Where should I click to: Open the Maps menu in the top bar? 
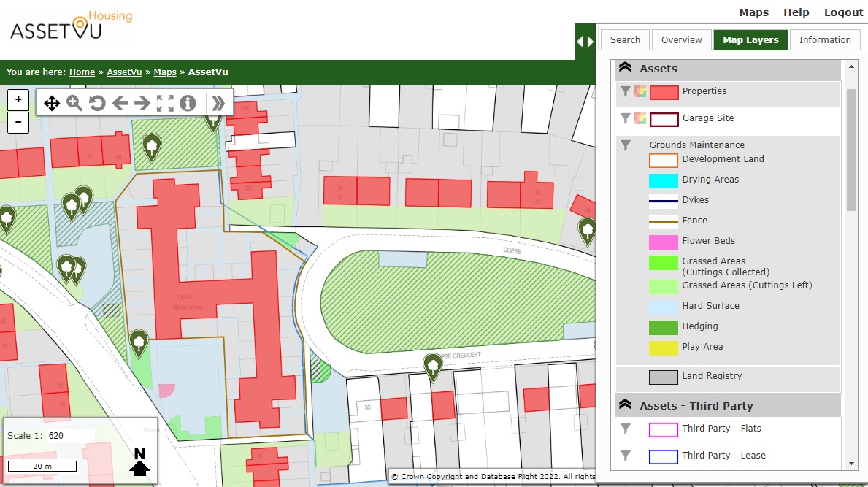tap(753, 12)
